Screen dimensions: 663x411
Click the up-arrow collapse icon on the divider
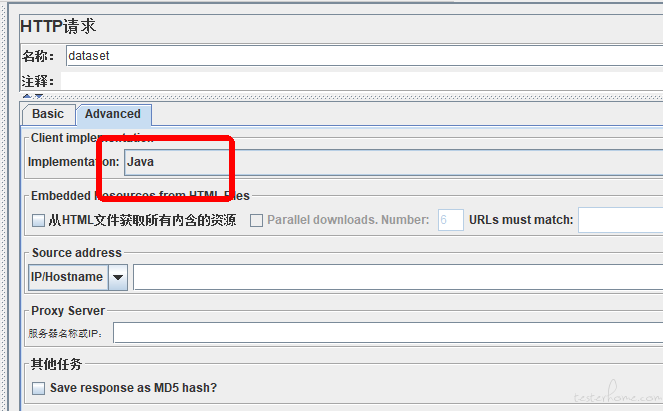tap(27, 96)
